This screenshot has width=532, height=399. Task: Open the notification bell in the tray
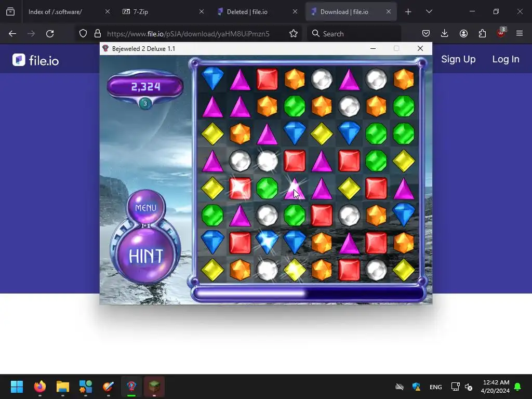(x=518, y=387)
